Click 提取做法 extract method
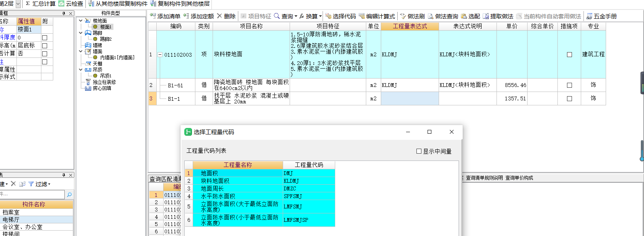This screenshot has width=644, height=236. pos(498,16)
